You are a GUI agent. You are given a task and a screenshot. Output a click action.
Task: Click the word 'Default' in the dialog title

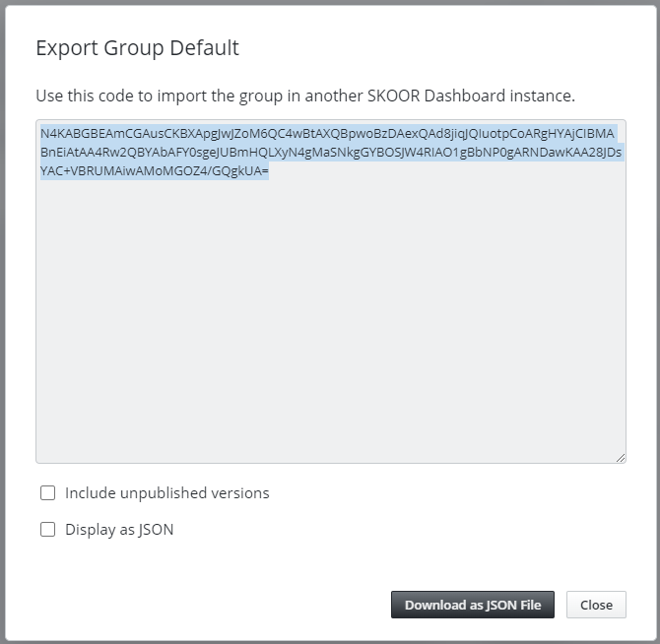point(204,47)
